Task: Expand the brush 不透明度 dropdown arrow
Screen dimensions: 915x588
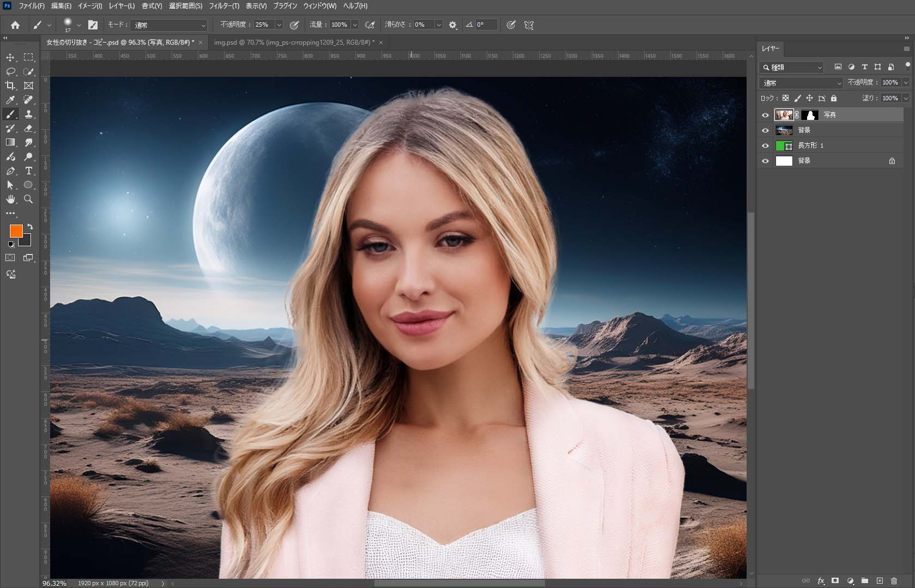Action: point(279,25)
